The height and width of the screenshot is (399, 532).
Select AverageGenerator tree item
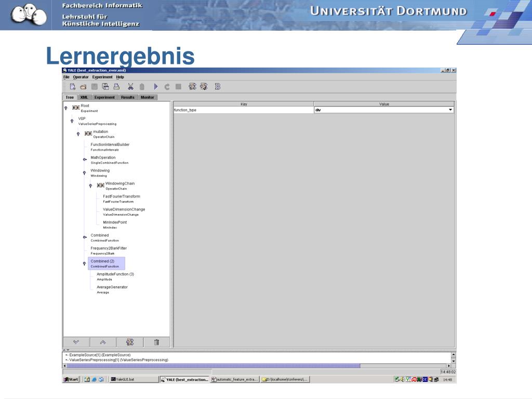(112, 289)
